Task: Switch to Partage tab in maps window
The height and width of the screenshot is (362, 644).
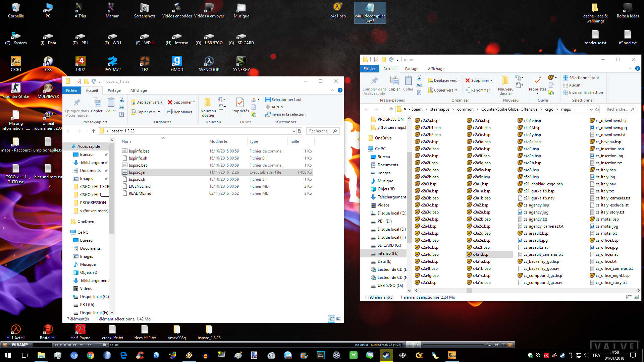Action: click(412, 69)
